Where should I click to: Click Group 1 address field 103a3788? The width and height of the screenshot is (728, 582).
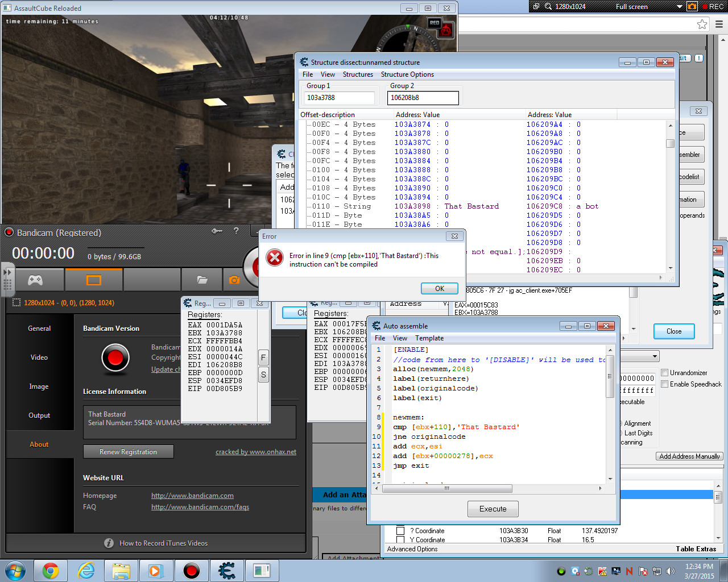(x=340, y=98)
